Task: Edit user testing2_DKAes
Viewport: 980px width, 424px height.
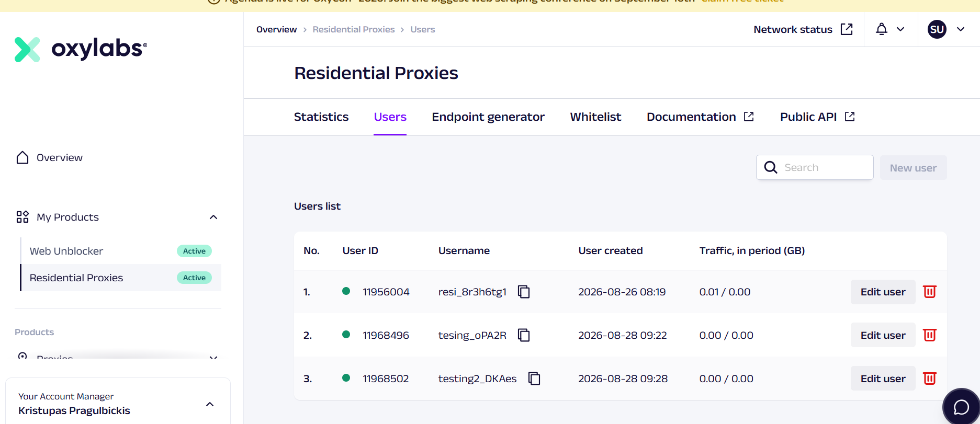Action: pyautogui.click(x=883, y=379)
